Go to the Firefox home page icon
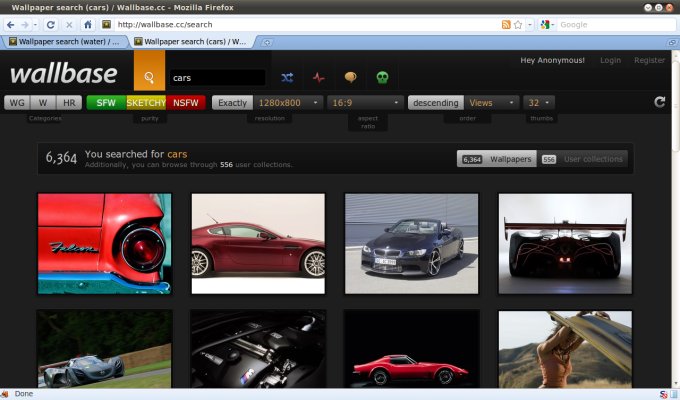This screenshot has height=400, width=680. coord(88,24)
